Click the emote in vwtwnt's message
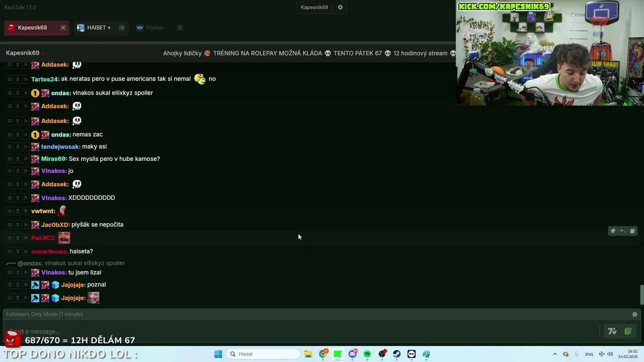Screen dimensions: 644x362 tap(62, 211)
